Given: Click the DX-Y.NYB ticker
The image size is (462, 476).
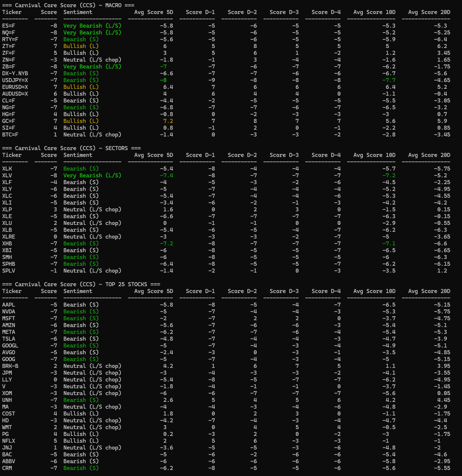Looking at the screenshot, I should 15,73.
